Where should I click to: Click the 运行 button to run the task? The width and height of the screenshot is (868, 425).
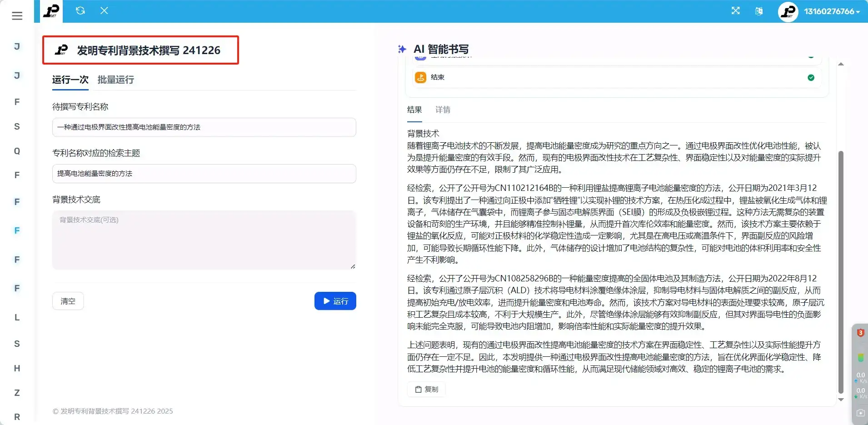pyautogui.click(x=335, y=301)
